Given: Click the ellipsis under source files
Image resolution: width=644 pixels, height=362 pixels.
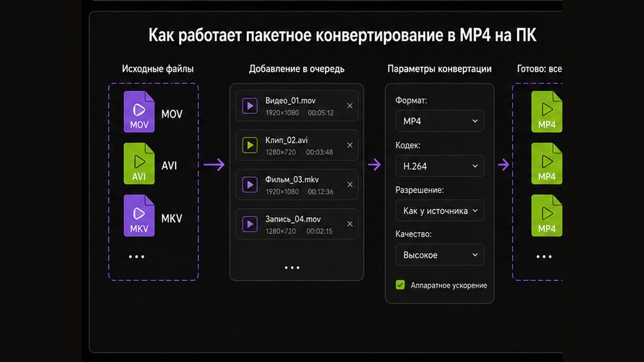Looking at the screenshot, I should point(137,256).
